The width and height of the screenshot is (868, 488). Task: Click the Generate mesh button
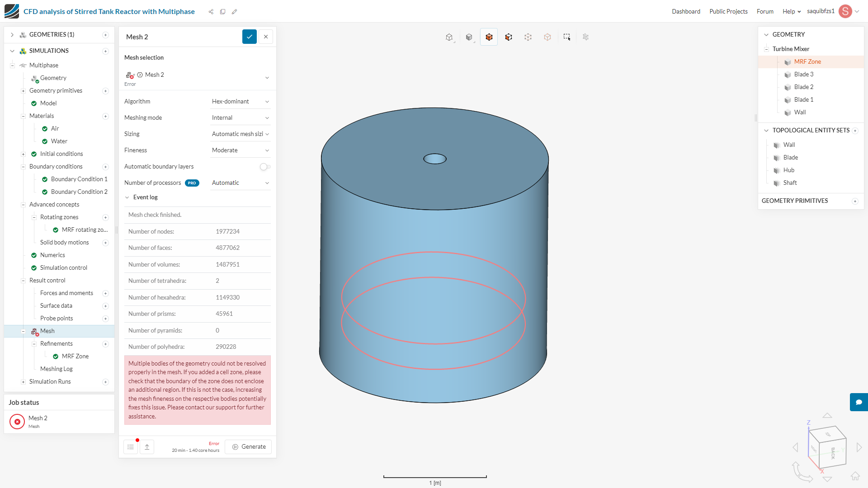tap(249, 447)
